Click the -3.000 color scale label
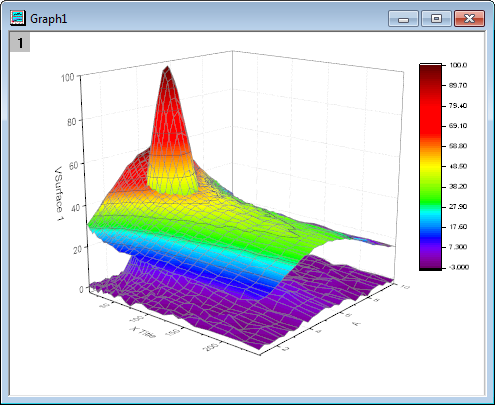Image resolution: width=495 pixels, height=405 pixels. (459, 267)
